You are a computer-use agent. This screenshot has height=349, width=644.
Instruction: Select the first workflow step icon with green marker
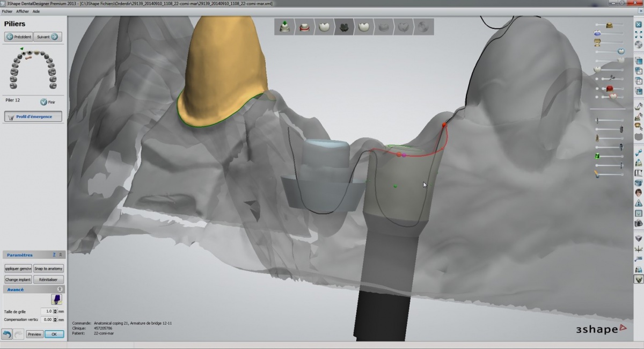[285, 27]
